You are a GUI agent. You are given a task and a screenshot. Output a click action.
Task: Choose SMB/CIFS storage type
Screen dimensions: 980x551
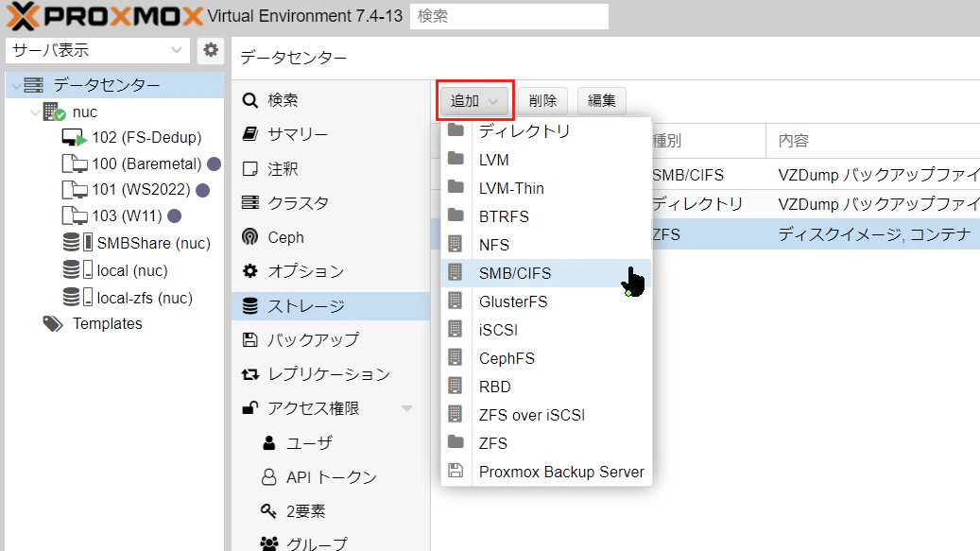point(546,273)
